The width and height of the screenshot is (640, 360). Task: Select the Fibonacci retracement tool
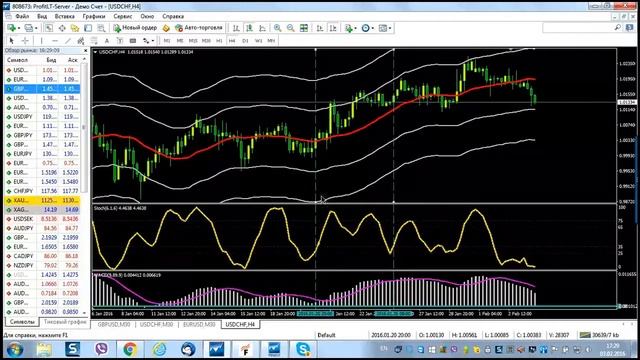pyautogui.click(x=94, y=41)
